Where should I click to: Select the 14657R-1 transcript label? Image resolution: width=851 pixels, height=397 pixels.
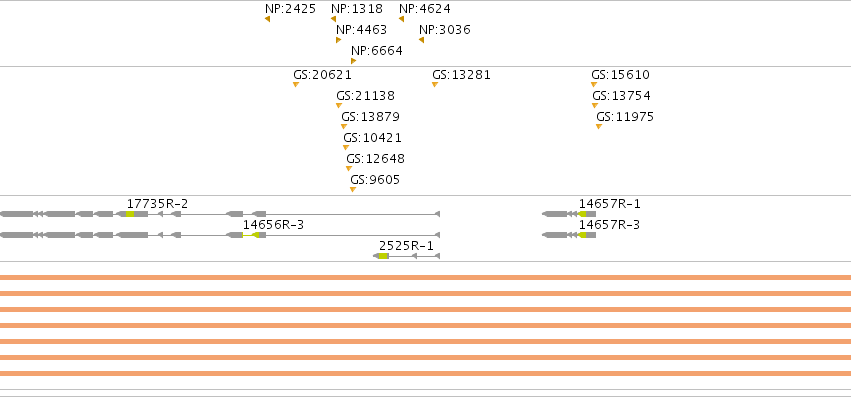pyautogui.click(x=609, y=204)
